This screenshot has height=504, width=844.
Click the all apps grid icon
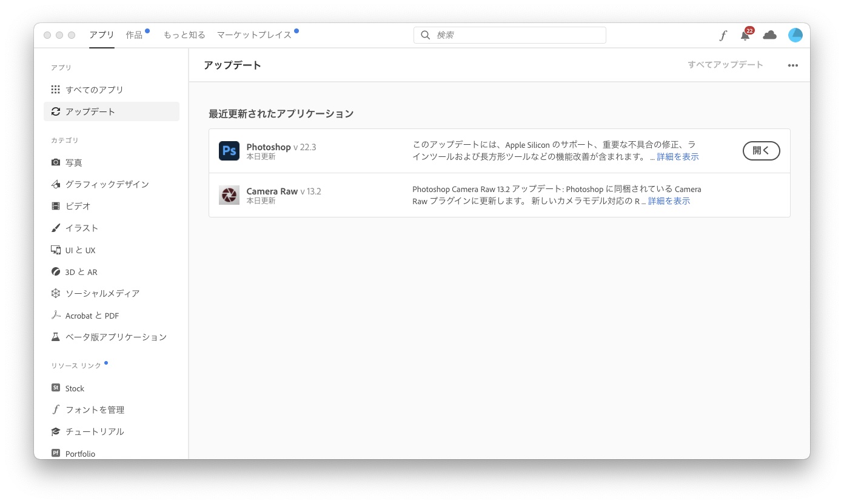(56, 90)
